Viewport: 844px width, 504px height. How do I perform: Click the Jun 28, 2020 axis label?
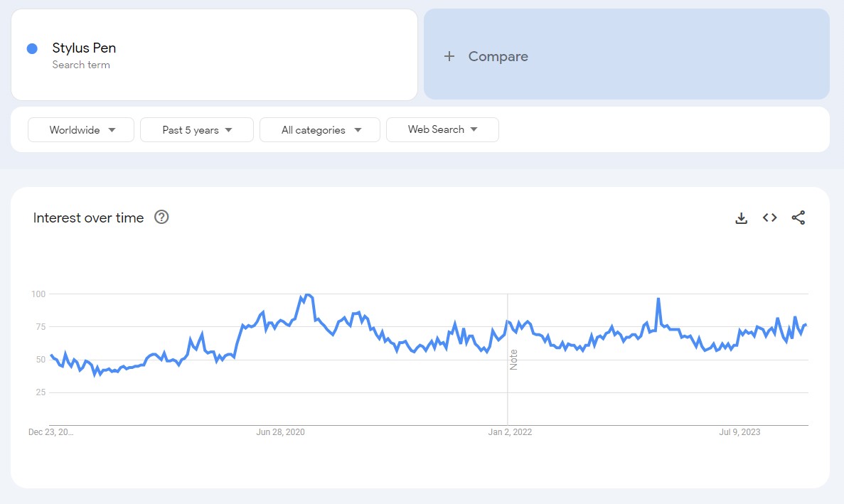tap(280, 432)
